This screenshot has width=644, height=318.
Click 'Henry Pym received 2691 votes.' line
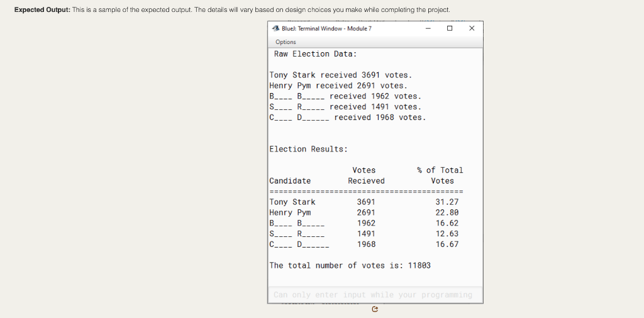pyautogui.click(x=338, y=85)
